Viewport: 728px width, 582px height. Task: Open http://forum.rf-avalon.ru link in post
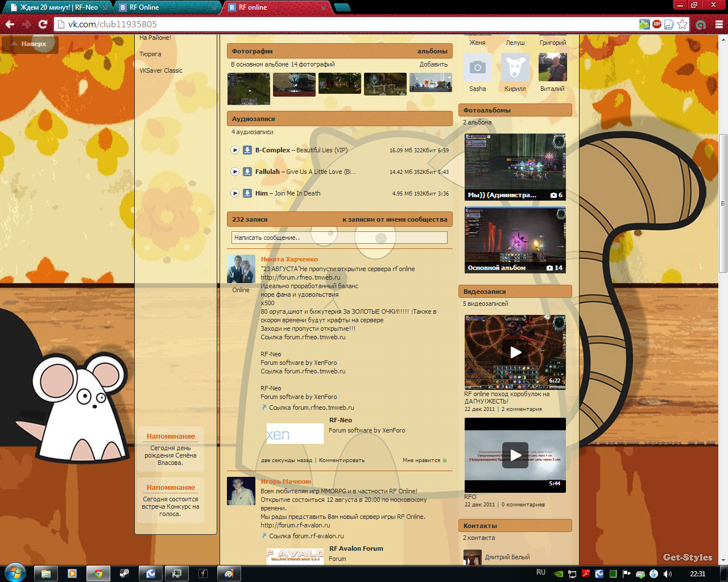point(295,525)
